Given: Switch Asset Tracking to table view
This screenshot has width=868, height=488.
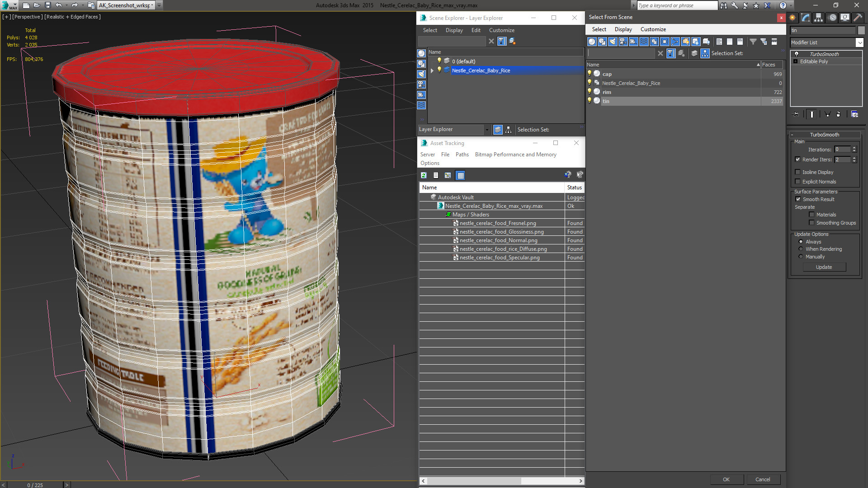Looking at the screenshot, I should 460,175.
